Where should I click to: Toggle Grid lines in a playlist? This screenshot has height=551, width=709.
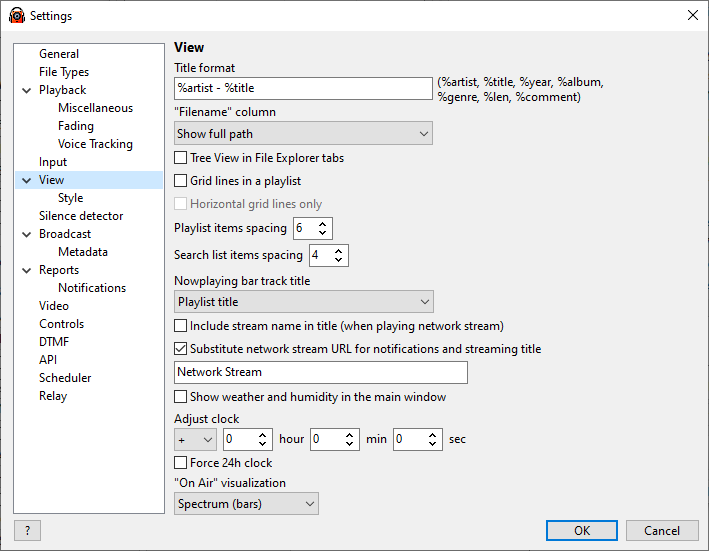(180, 181)
